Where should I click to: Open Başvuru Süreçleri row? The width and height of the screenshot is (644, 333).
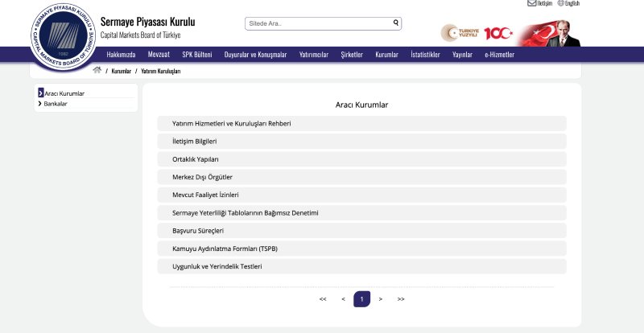[361, 231]
